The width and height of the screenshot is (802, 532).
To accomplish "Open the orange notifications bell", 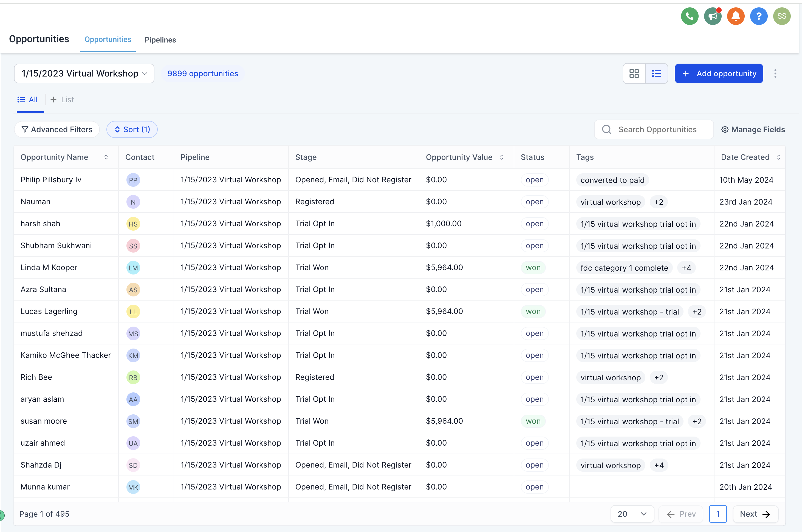I will pos(736,16).
